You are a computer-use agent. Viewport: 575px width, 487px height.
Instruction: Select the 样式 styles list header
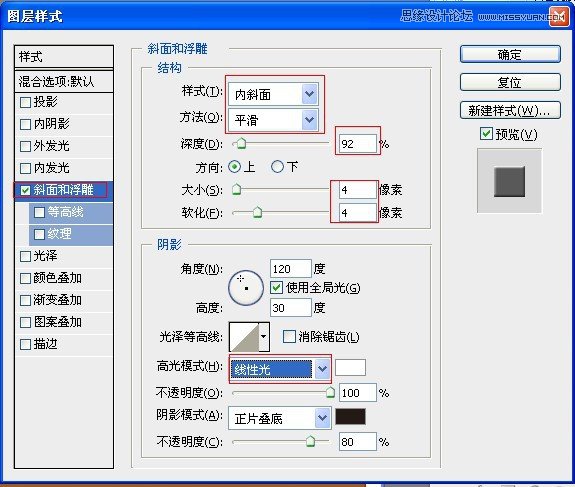tap(64, 57)
